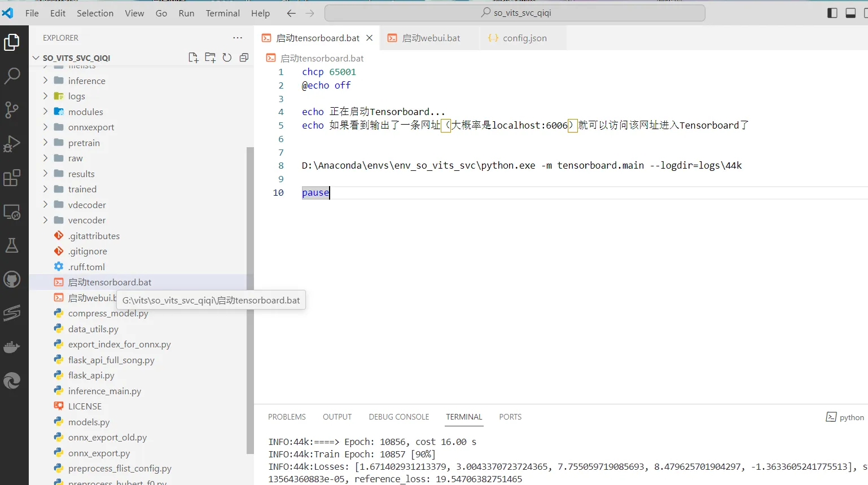The height and width of the screenshot is (485, 868).
Task: Expand the pretrain folder
Action: pyautogui.click(x=45, y=143)
